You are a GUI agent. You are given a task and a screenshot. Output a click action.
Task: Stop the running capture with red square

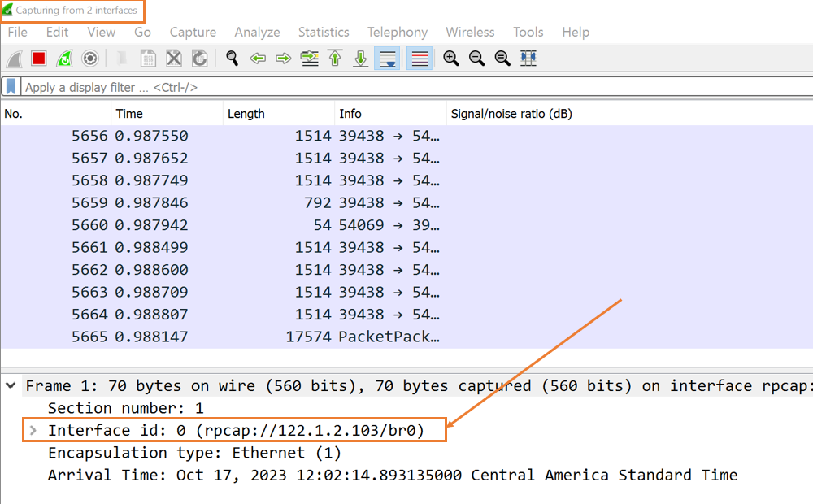click(x=39, y=59)
